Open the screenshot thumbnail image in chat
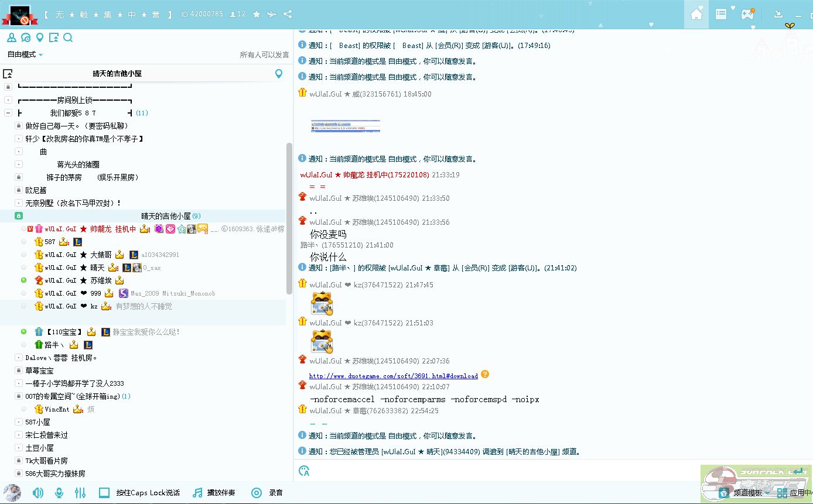Image resolution: width=813 pixels, height=504 pixels. [x=346, y=126]
